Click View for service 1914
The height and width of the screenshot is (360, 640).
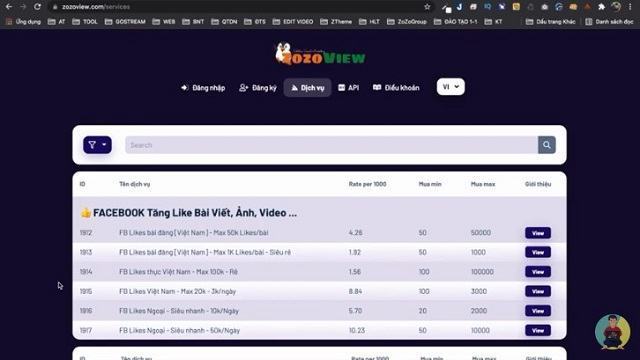(x=538, y=272)
